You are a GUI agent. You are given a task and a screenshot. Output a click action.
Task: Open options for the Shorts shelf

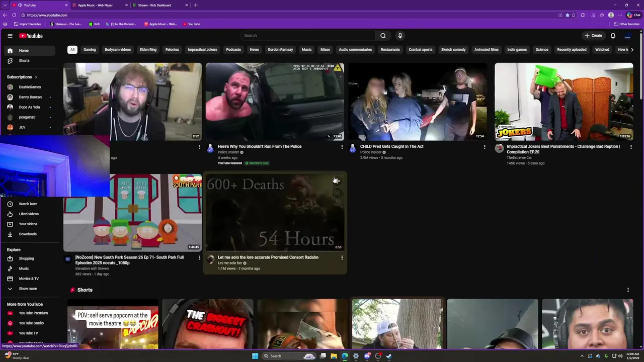pyautogui.click(x=628, y=290)
